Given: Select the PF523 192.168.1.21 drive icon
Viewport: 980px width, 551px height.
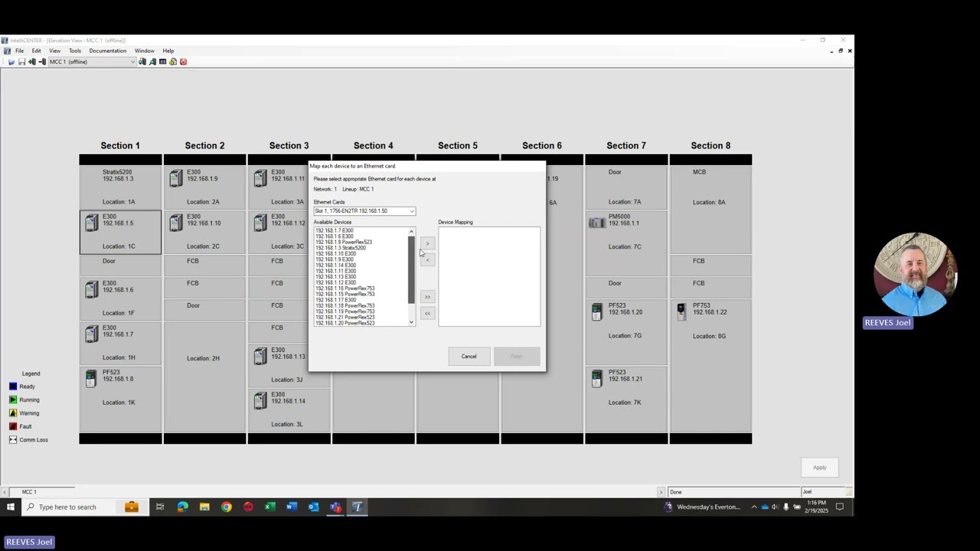Looking at the screenshot, I should click(x=597, y=378).
